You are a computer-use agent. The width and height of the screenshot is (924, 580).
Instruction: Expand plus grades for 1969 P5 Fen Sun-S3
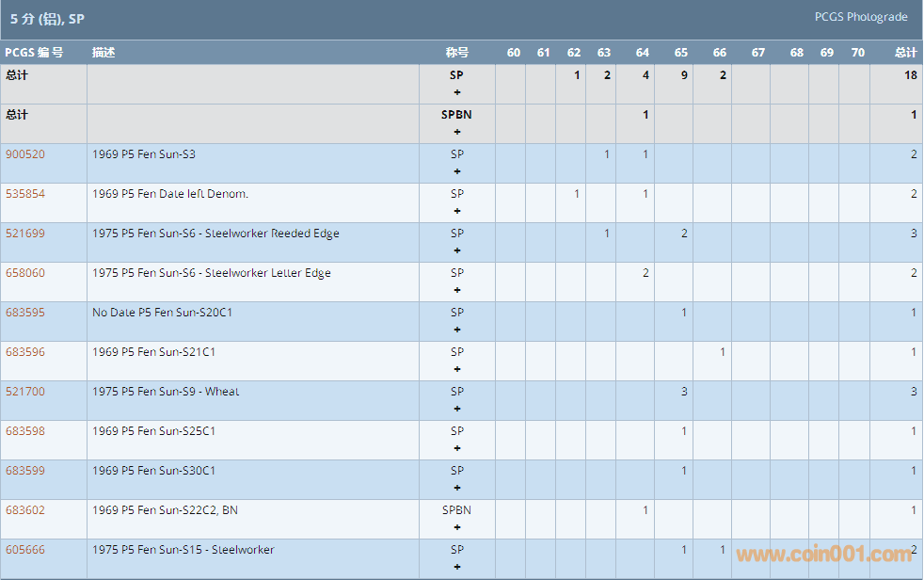click(457, 171)
